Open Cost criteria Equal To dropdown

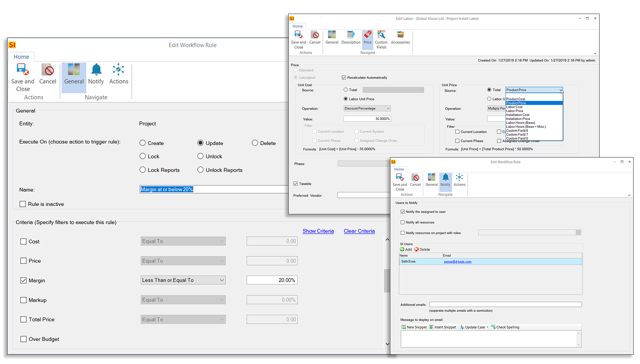click(x=183, y=241)
